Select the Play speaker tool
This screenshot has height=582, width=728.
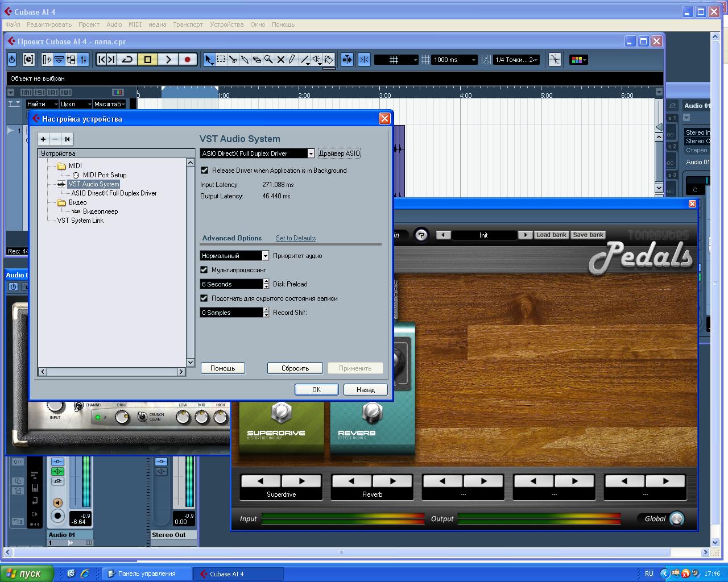coord(317,60)
